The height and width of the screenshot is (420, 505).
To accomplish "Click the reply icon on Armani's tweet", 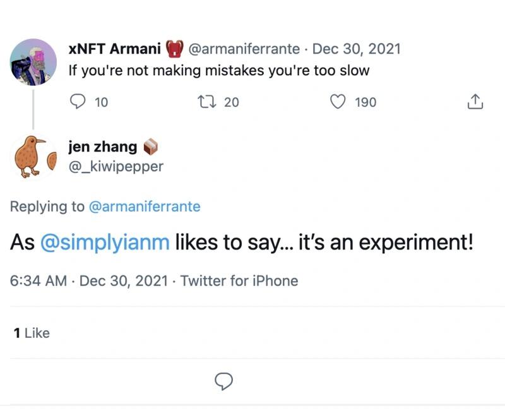I will tap(77, 101).
